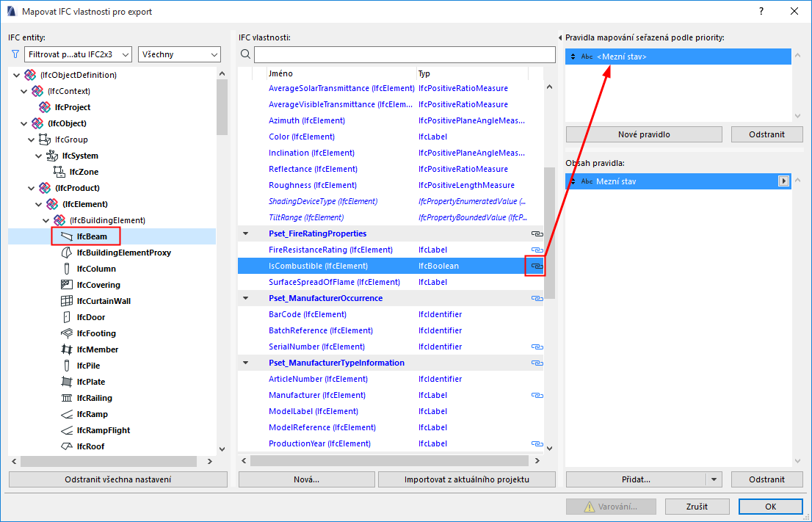Click mapping link icon for SerialNumber
This screenshot has width=812, height=522.
[x=537, y=347]
